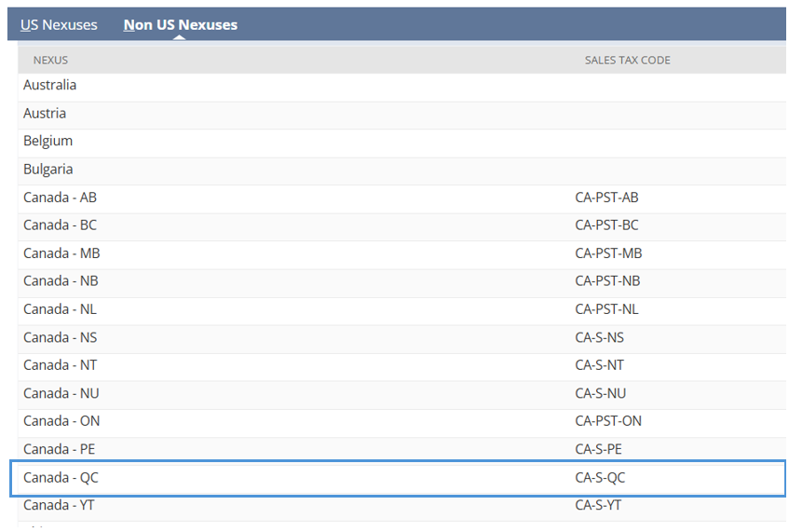Image resolution: width=789 pixels, height=532 pixels.
Task: Select the Bulgaria nexus row
Action: point(401,170)
